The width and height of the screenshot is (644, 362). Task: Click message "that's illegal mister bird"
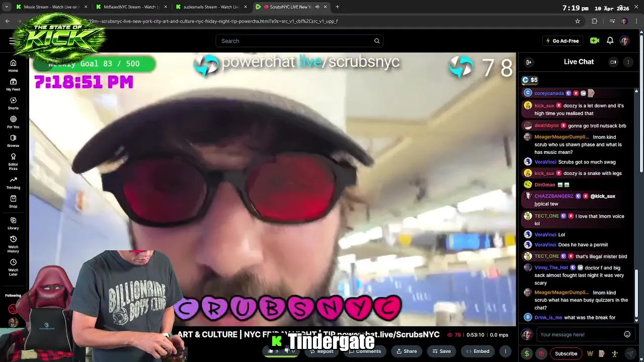601,256
